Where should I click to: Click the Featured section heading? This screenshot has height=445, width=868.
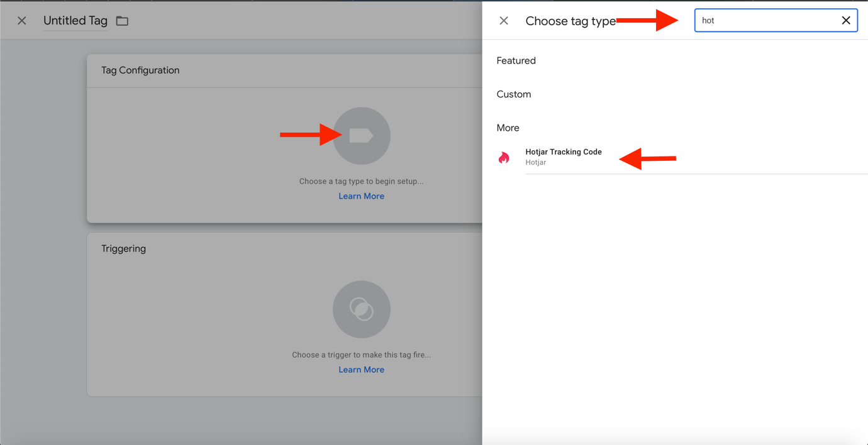516,60
